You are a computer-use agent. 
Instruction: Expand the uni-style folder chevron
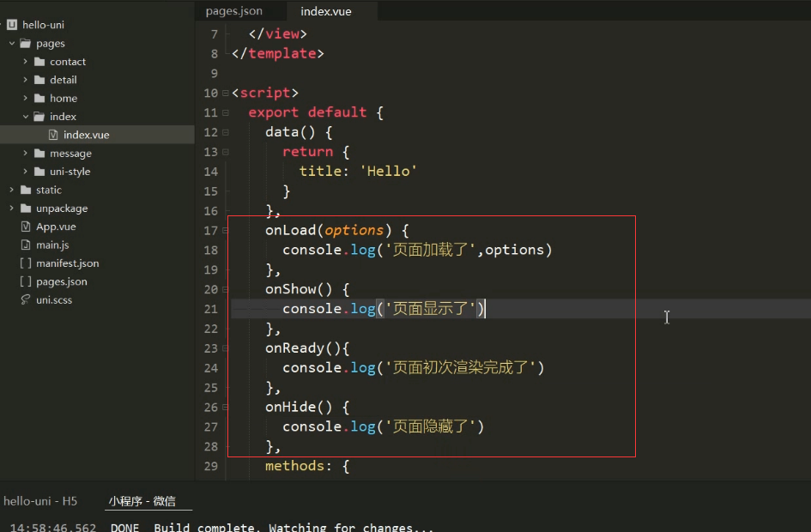click(x=26, y=172)
